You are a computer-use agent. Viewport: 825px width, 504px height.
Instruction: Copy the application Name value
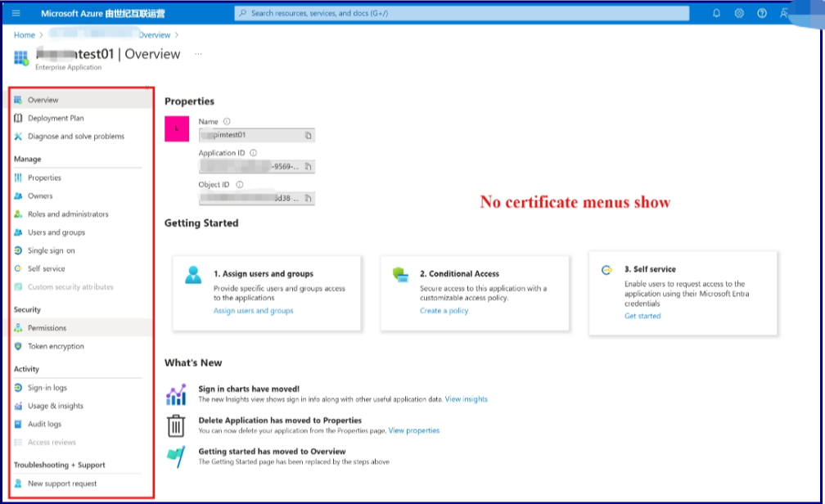tap(309, 135)
